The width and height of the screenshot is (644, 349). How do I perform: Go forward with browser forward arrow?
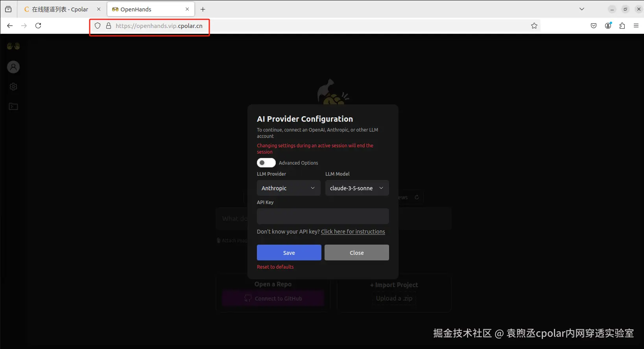coord(24,26)
